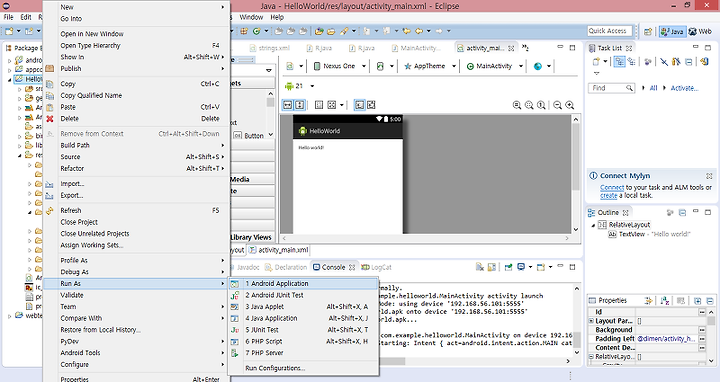Screen dimensions: 720x382
Task: Click Connect link in Mylyn panel
Action: pos(612,187)
